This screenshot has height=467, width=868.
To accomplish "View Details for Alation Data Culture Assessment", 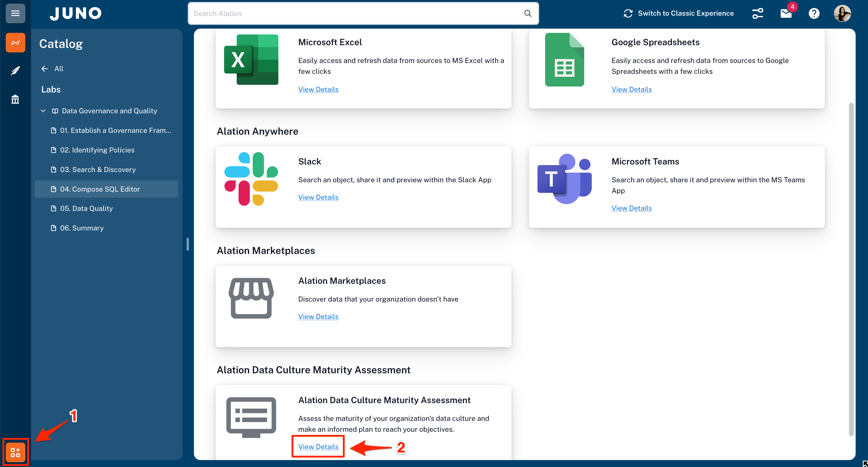I will (318, 447).
